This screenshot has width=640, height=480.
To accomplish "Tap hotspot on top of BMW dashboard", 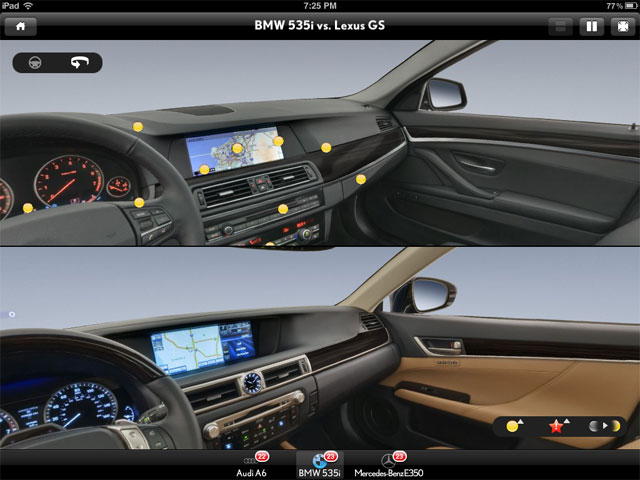I will 137,126.
